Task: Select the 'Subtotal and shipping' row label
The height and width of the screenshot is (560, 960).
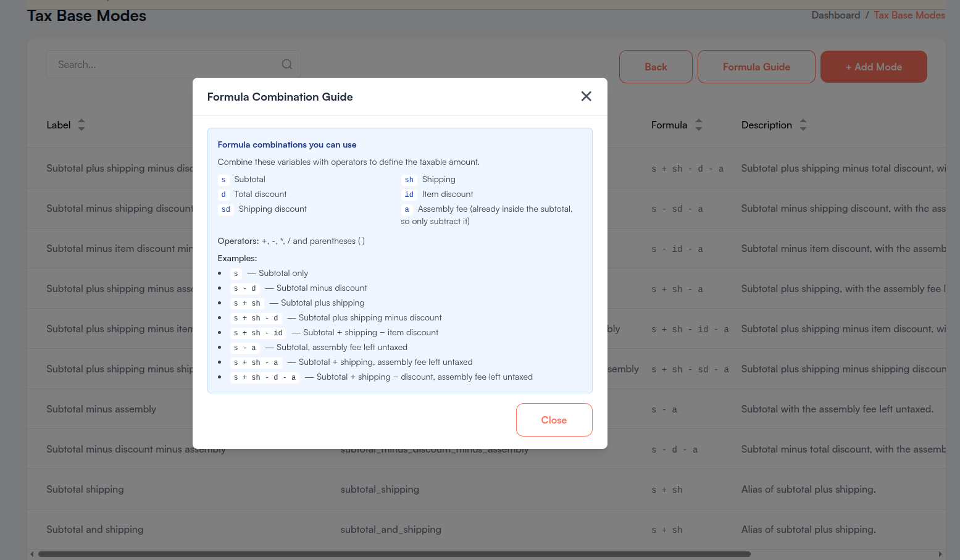Action: (95, 529)
